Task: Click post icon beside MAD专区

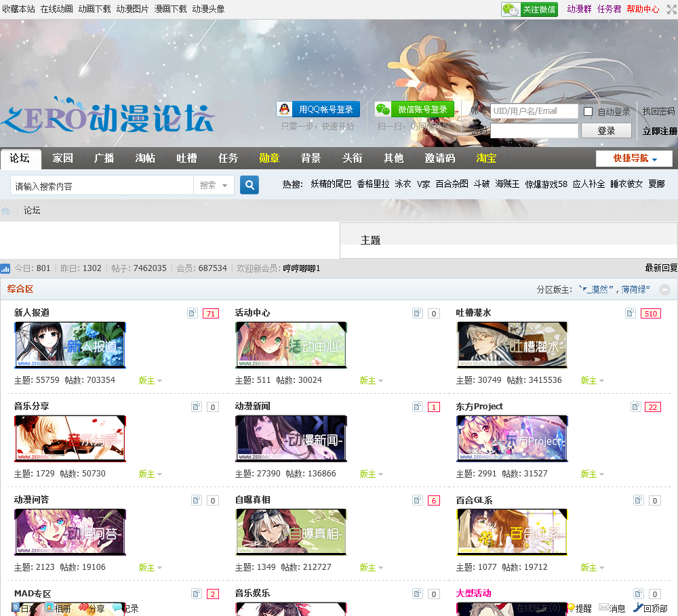Action: (x=197, y=594)
